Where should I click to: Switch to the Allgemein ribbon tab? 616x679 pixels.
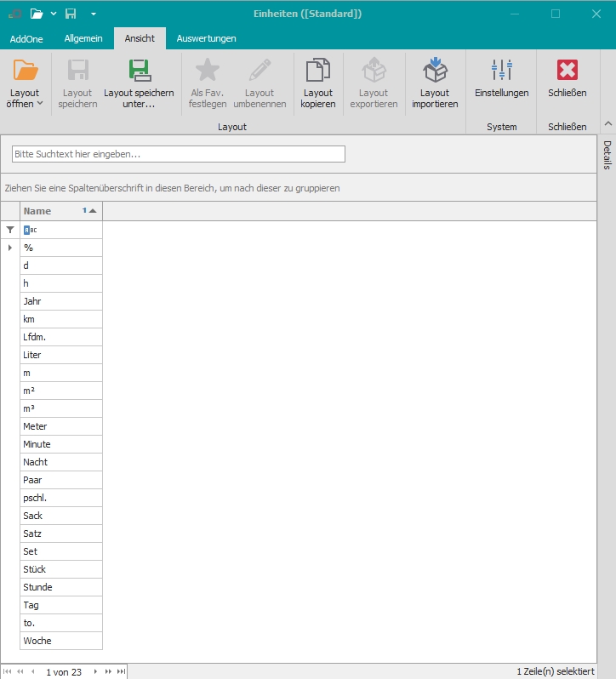click(x=83, y=38)
